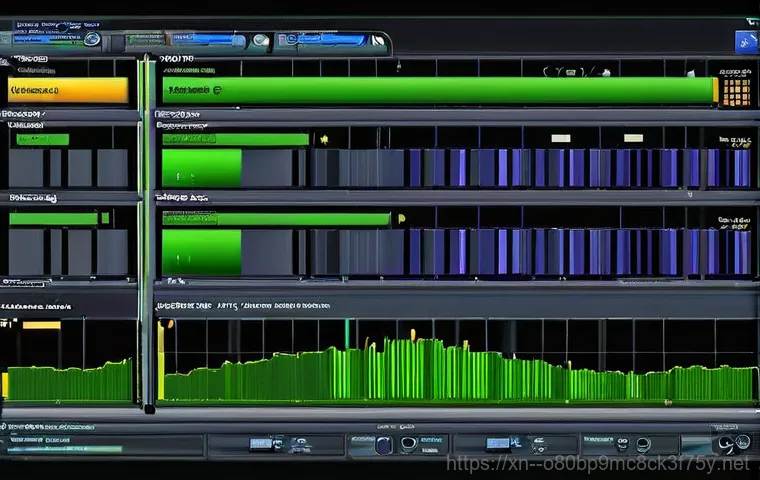Click the small blue display in bottom-left control panel
The image size is (760, 480).
pos(259,444)
